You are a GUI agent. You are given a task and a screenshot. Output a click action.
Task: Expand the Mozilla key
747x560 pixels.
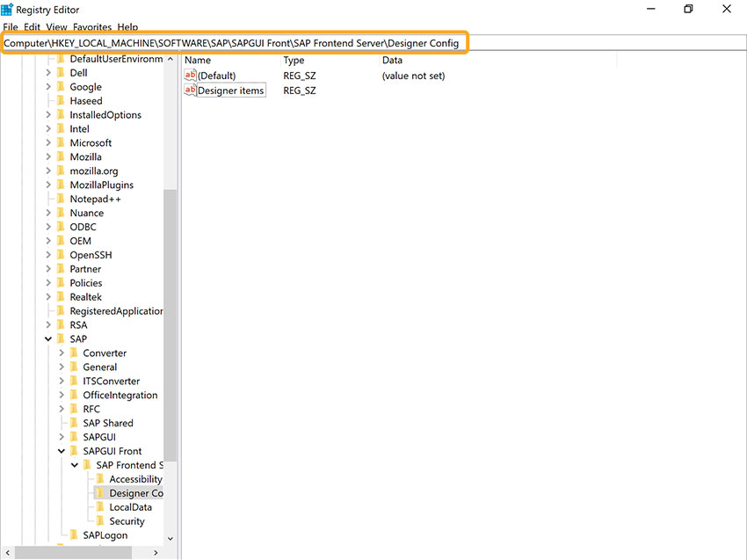(48, 156)
